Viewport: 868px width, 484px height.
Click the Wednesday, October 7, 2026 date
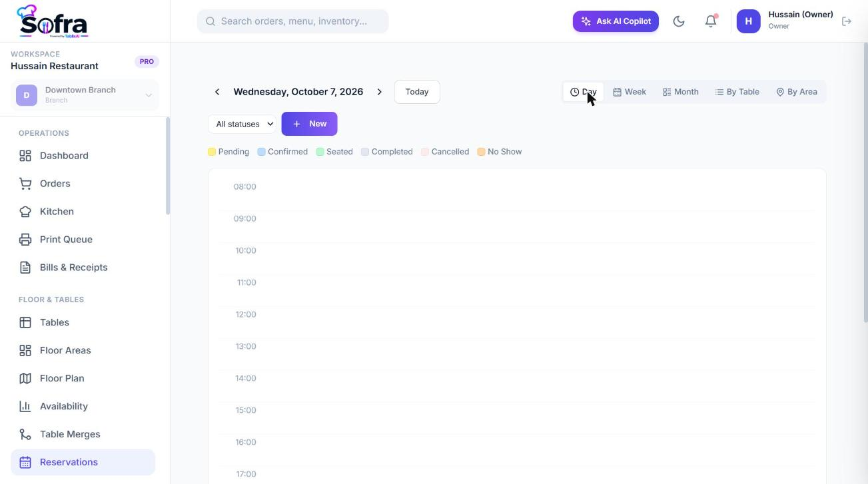298,92
